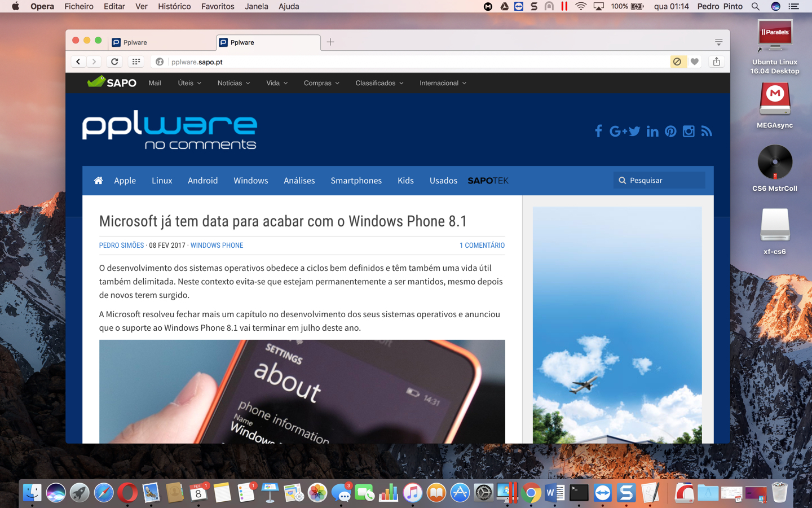812x508 pixels.
Task: Expand the Compras dropdown menu
Action: coord(321,83)
